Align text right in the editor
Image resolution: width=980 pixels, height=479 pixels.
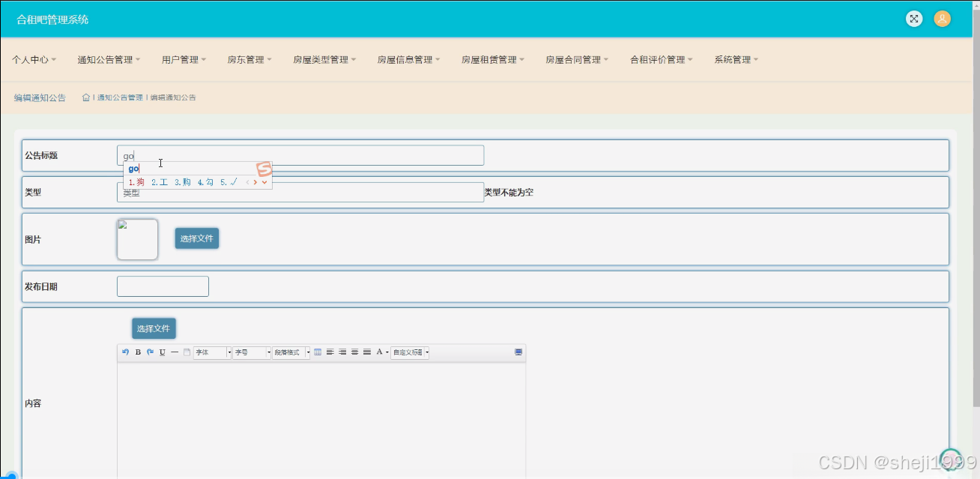[x=342, y=352]
